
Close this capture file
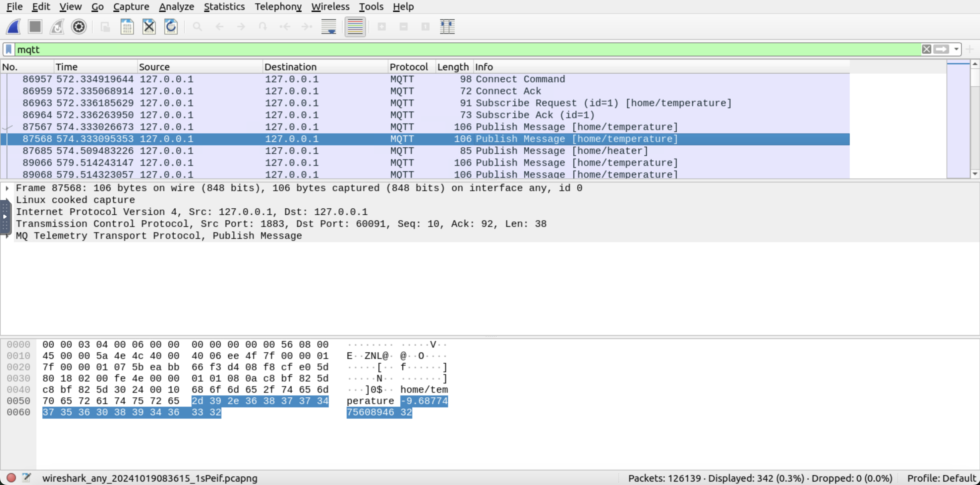point(149,27)
